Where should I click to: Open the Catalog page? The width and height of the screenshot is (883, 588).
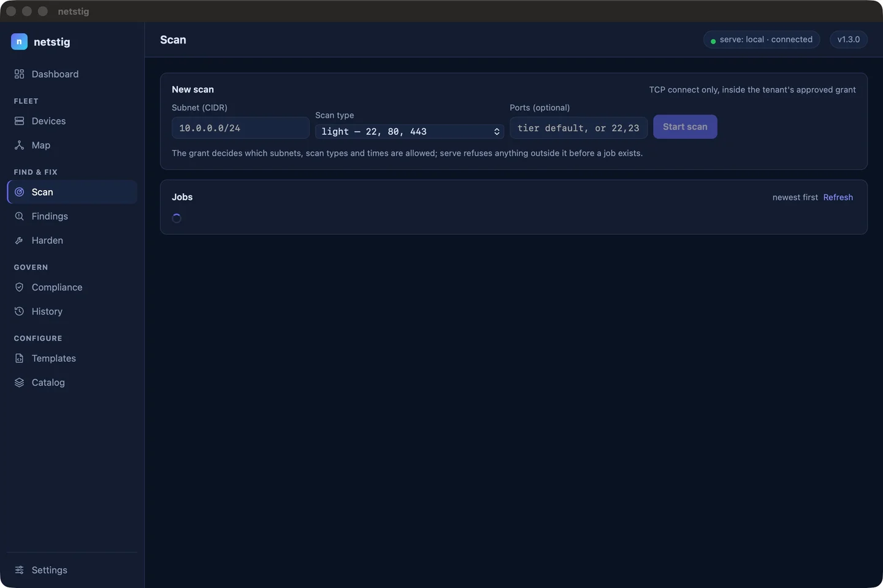(72, 383)
